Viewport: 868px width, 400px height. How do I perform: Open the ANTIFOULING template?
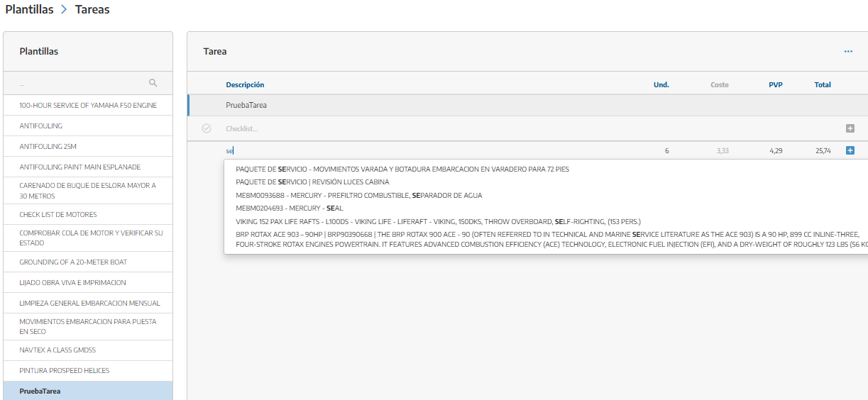(x=41, y=126)
